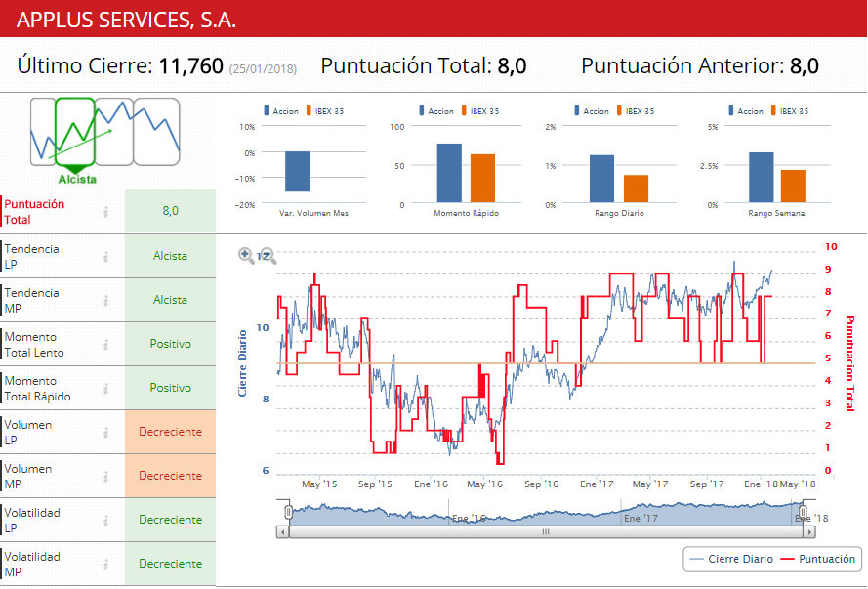Toggle Puntuación series in chart legend
The width and height of the screenshot is (868, 589).
pyautogui.click(x=818, y=559)
